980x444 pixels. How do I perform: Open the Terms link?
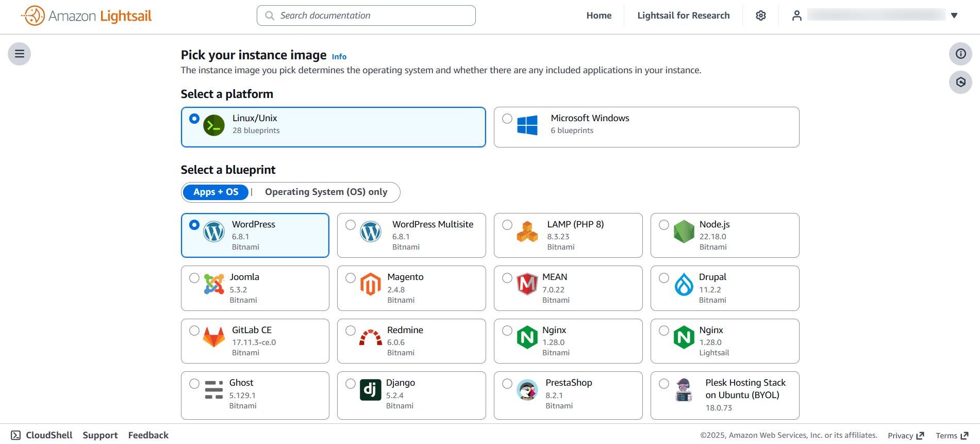952,436
